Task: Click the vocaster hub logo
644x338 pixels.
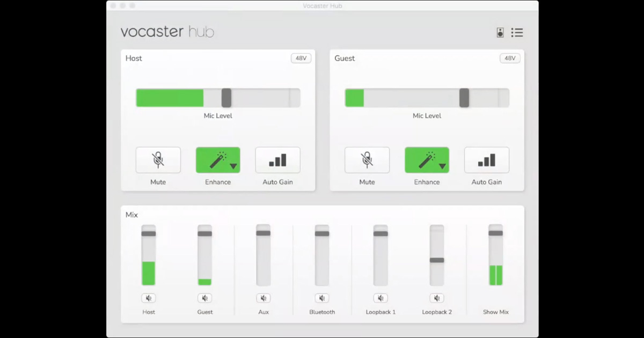Action: [167, 32]
